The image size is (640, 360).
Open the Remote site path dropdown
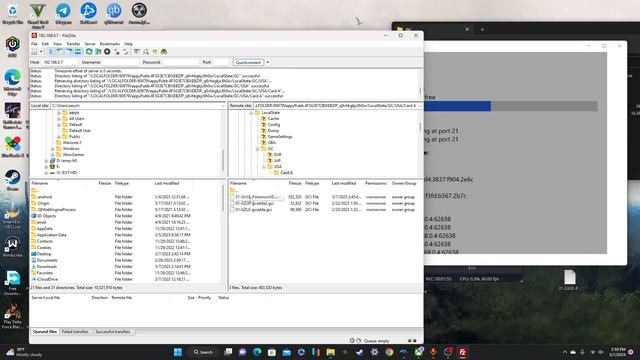coord(420,106)
